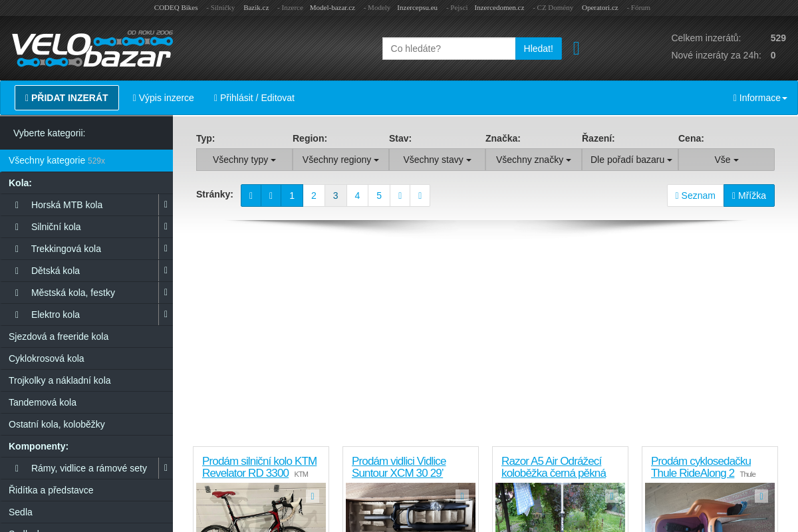Expand Elektro kola subcategory arrow
This screenshot has width=798, height=532.
pyautogui.click(x=166, y=315)
